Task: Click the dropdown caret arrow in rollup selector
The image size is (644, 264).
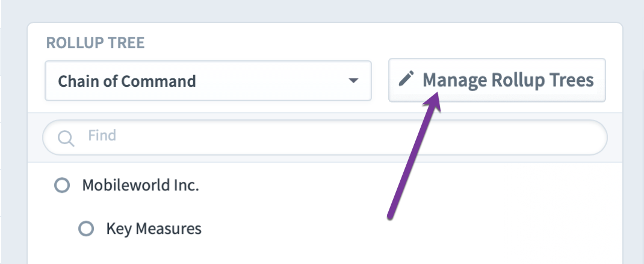Action: tap(353, 81)
